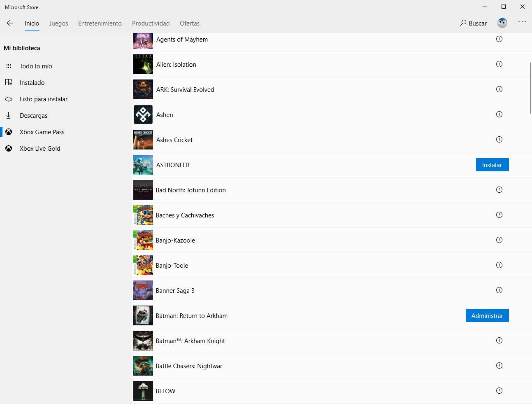This screenshot has height=404, width=532.
Task: Open the user profile avatar
Action: click(502, 23)
